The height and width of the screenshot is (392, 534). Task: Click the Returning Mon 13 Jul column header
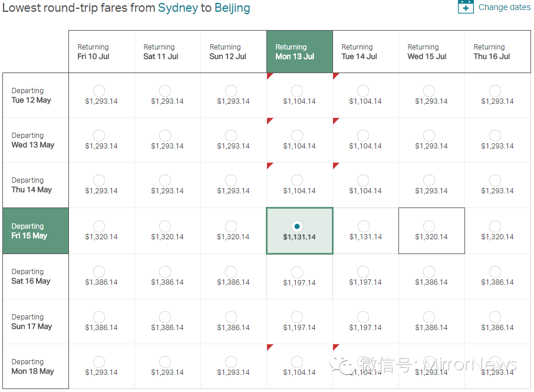click(299, 52)
